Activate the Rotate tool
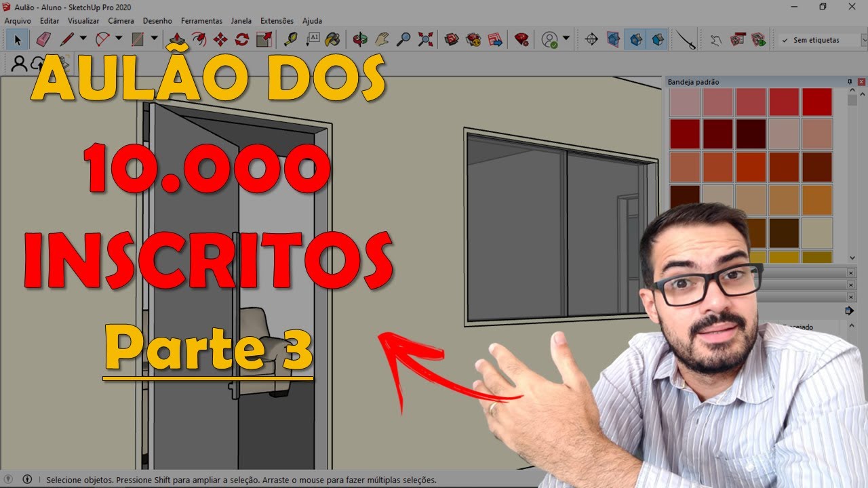 pos(242,39)
